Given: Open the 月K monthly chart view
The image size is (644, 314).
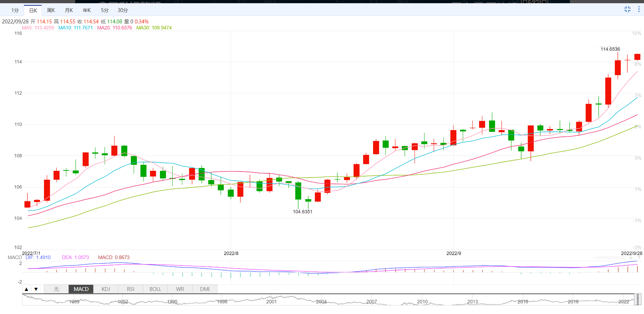Looking at the screenshot, I should pyautogui.click(x=69, y=10).
